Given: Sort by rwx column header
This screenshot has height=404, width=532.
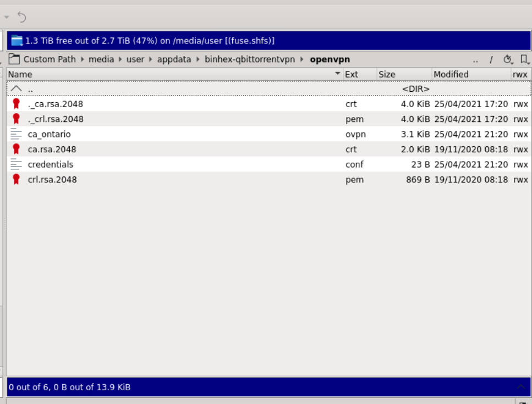Looking at the screenshot, I should [x=521, y=74].
